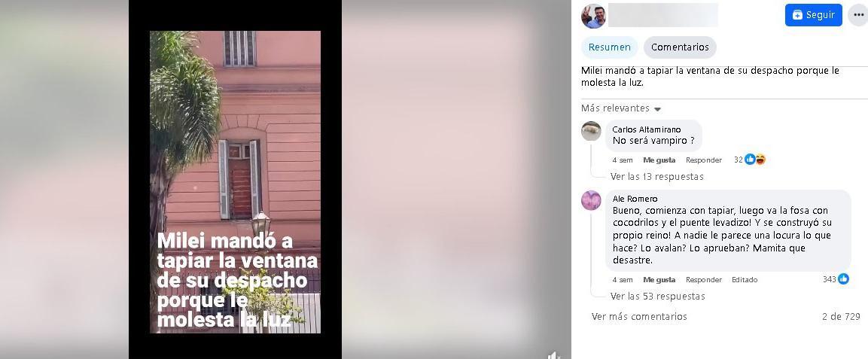Open the post author's profile picture
Image resolution: width=868 pixels, height=359 pixels.
pos(593,16)
